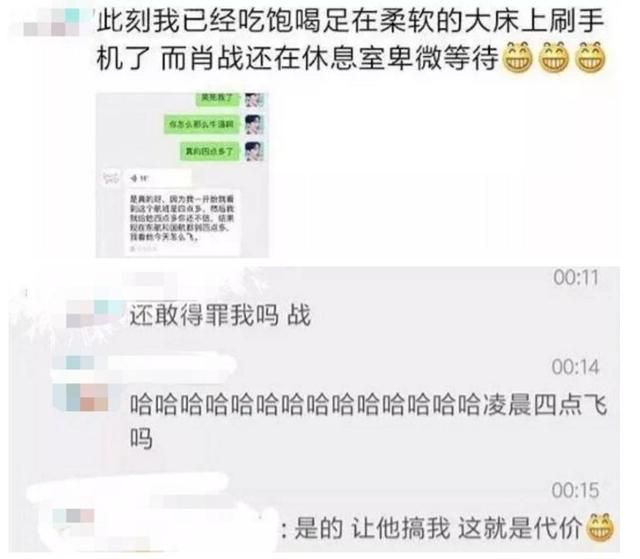640x559 pixels.
Task: Click third grinning emoji in the post text
Action: [x=591, y=57]
